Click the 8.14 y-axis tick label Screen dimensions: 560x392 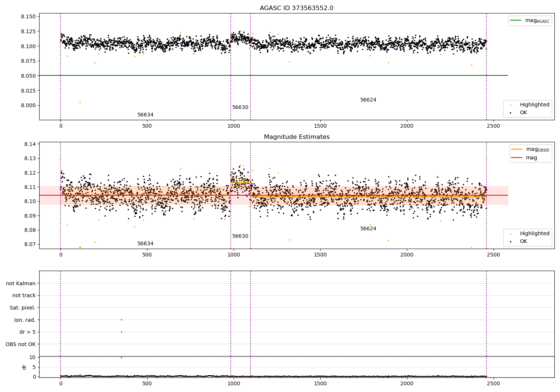coord(30,144)
